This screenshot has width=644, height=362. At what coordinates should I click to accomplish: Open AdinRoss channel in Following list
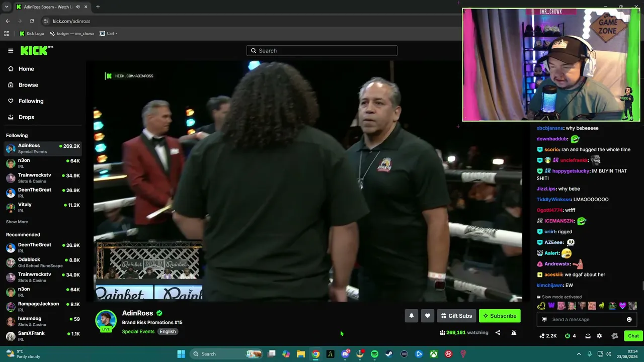[43, 148]
